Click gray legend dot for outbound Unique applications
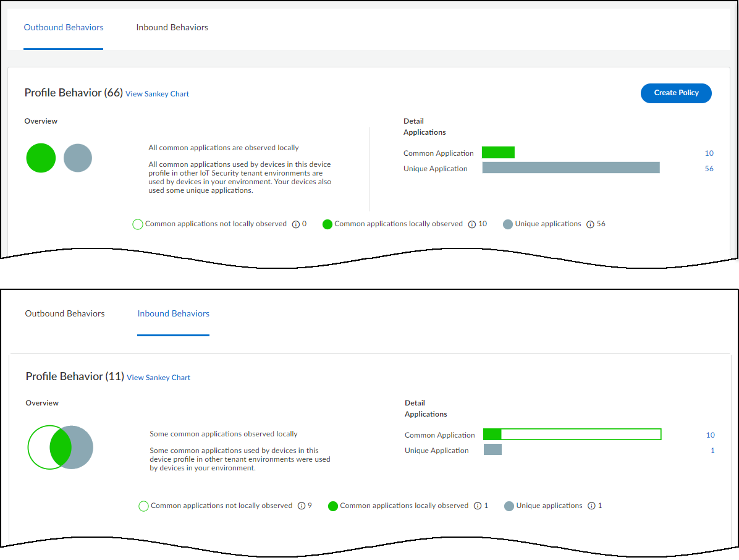This screenshot has width=739, height=560. 507,224
